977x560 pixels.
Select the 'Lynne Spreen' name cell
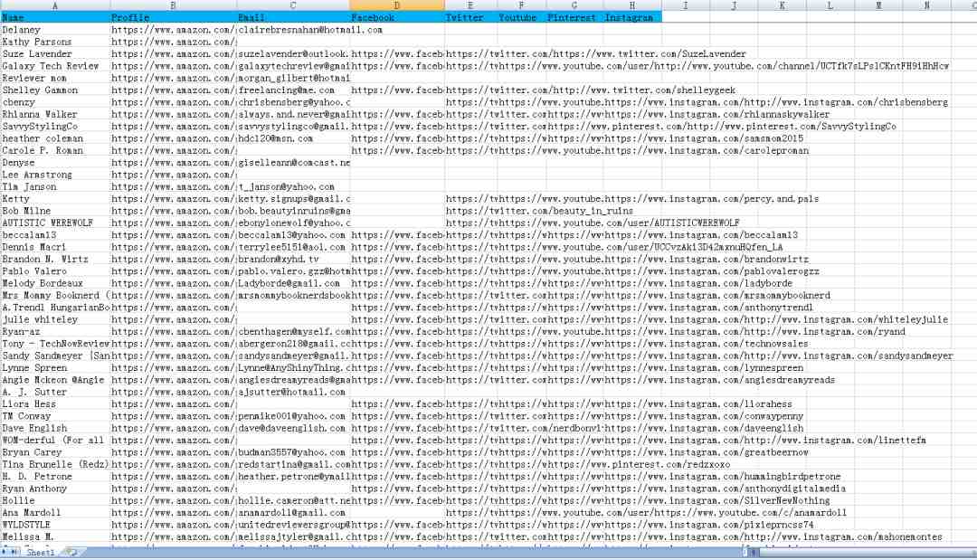click(55, 368)
